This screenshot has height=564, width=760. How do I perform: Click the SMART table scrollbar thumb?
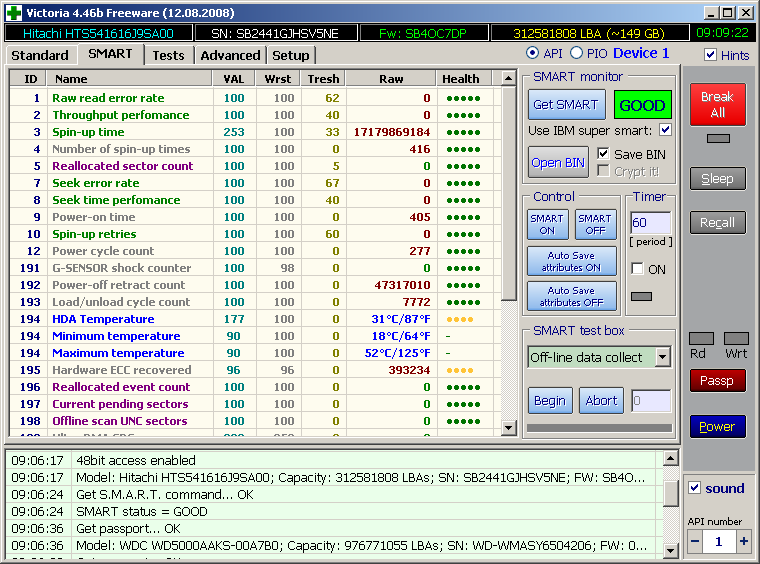[x=508, y=194]
